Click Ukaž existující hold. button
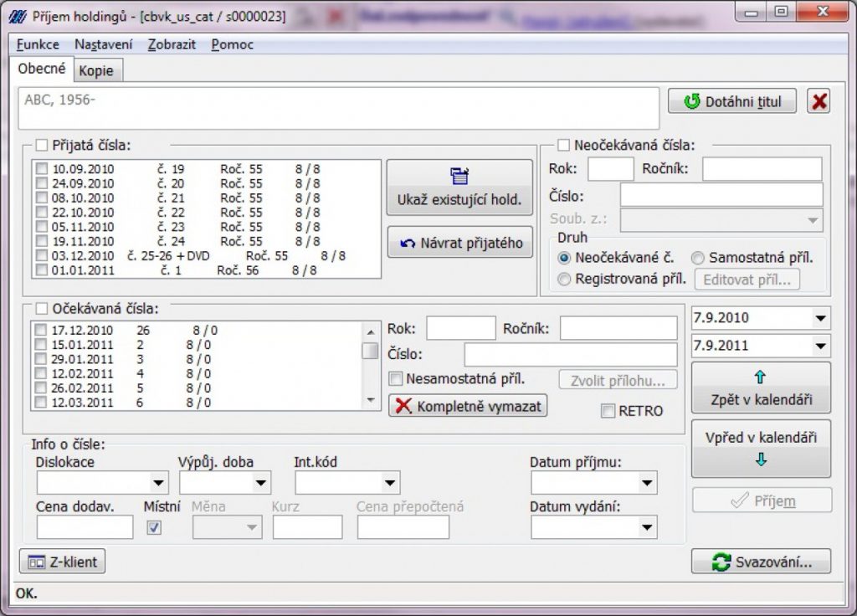Viewport: 857px width, 616px height. click(459, 187)
